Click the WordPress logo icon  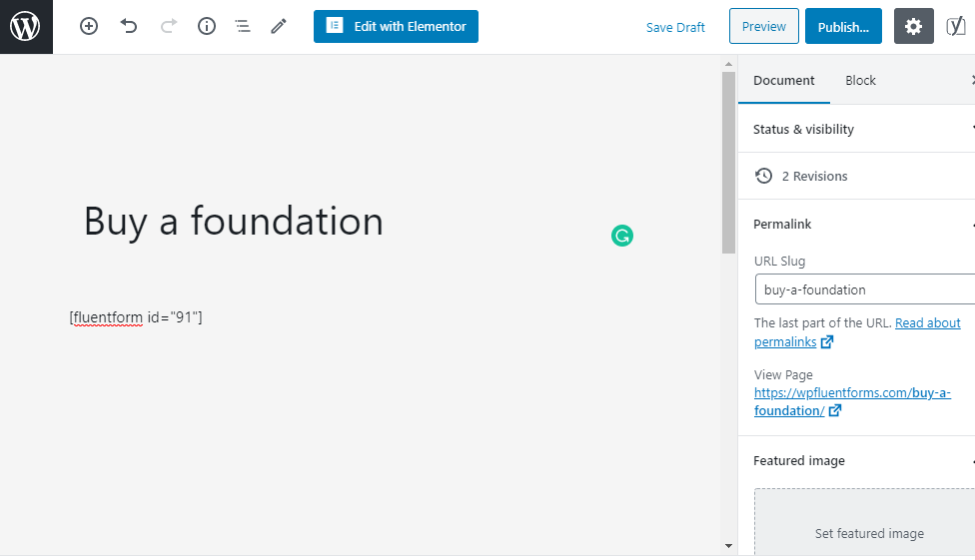(26, 27)
